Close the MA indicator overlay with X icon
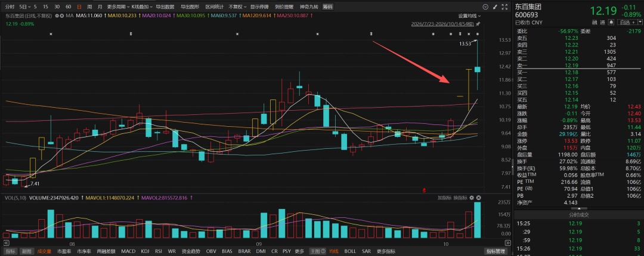The height and width of the screenshot is (256, 644). [x=61, y=15]
